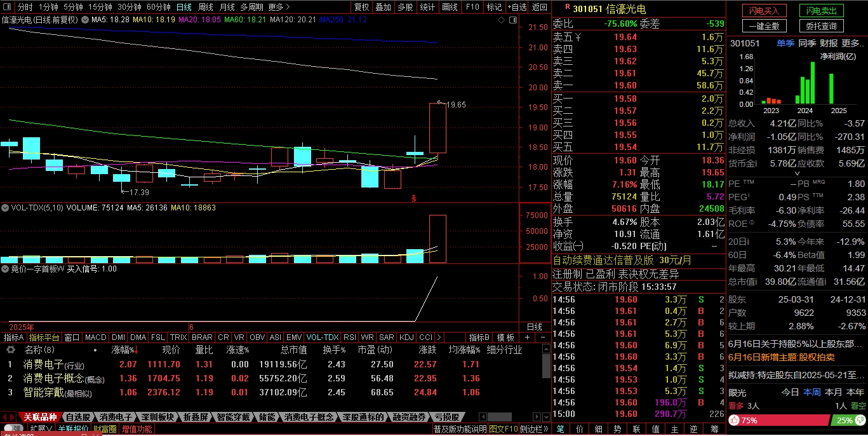Viewport: 868px width, 436px height.
Task: Open the 多周期 multi-period view
Action: 251,7
